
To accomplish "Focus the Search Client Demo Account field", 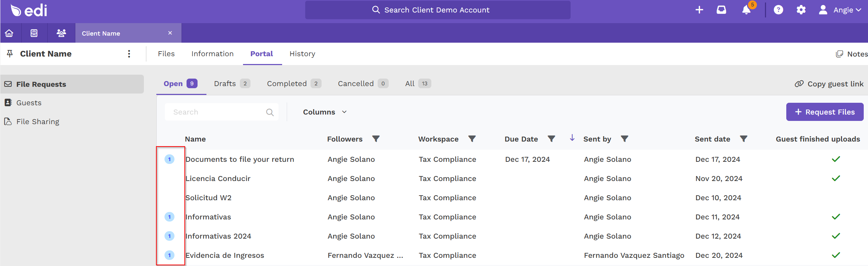I will [438, 10].
